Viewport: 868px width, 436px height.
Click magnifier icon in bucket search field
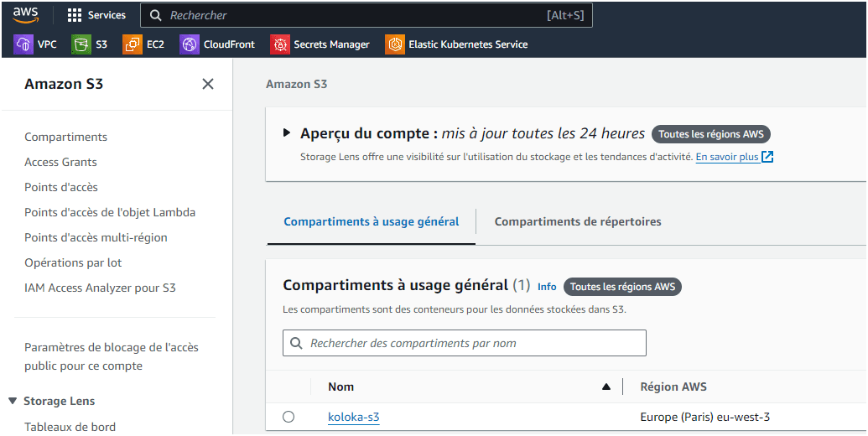[297, 343]
